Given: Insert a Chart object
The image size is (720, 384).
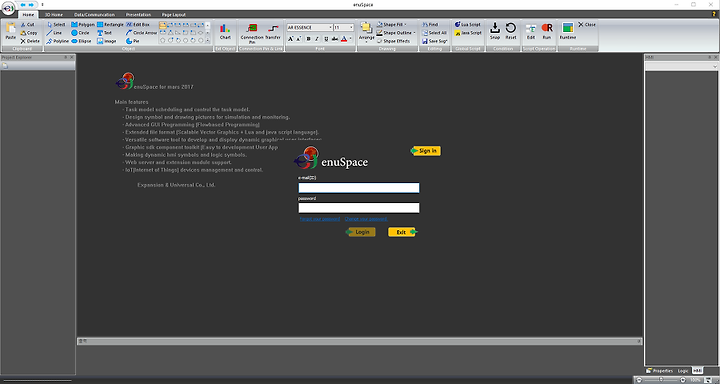Looking at the screenshot, I should tap(225, 31).
